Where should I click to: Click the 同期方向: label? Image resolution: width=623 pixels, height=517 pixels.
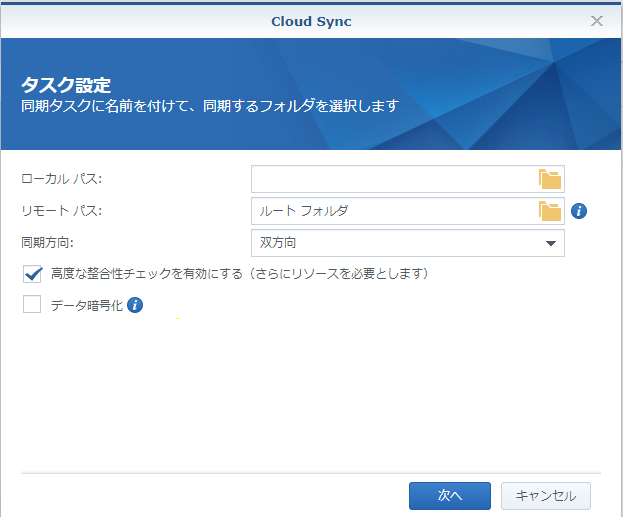pos(47,242)
